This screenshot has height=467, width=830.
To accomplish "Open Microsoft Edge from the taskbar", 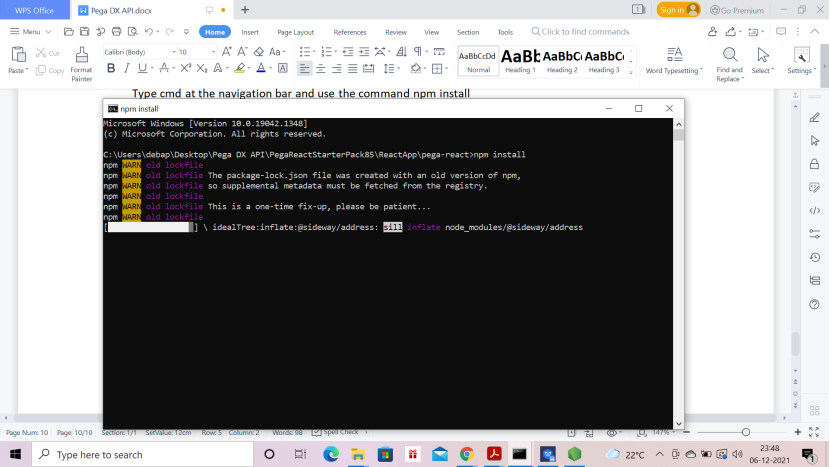I will click(331, 454).
